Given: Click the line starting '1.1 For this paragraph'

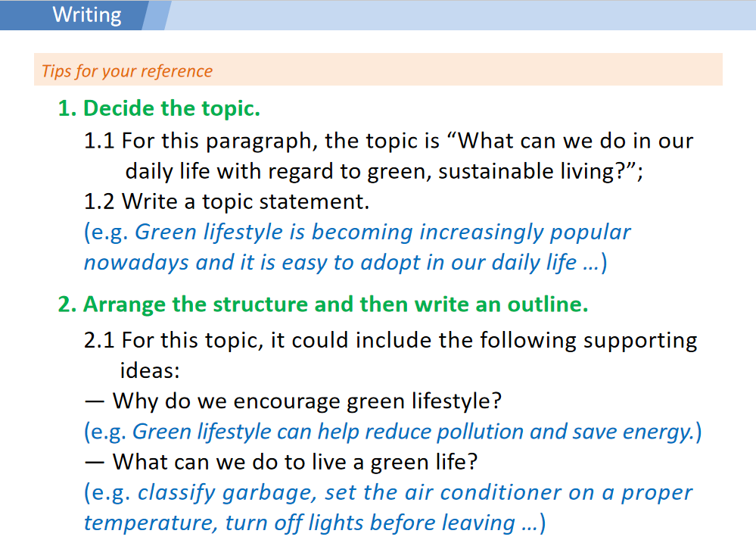Looking at the screenshot, I should coord(388,141).
